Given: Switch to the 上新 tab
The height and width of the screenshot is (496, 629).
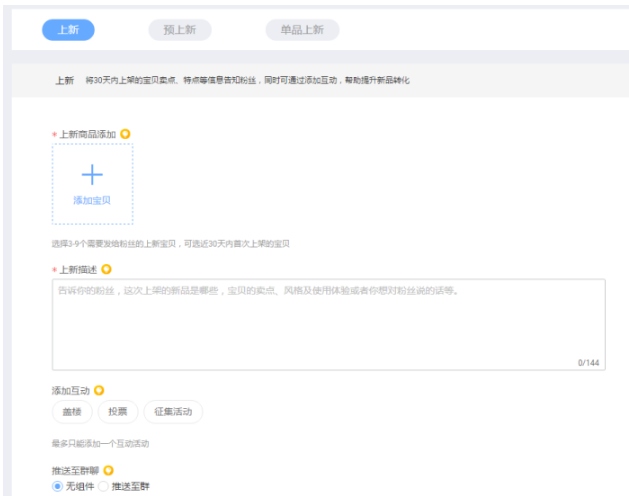Looking at the screenshot, I should (68, 30).
